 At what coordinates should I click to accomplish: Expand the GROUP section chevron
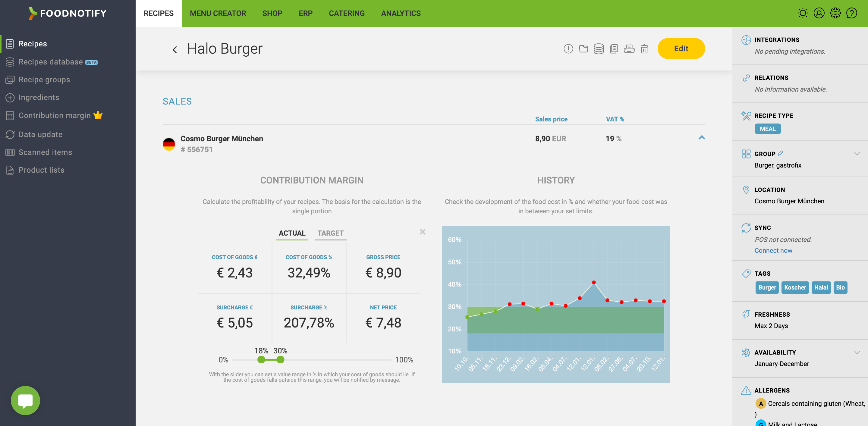(x=857, y=154)
